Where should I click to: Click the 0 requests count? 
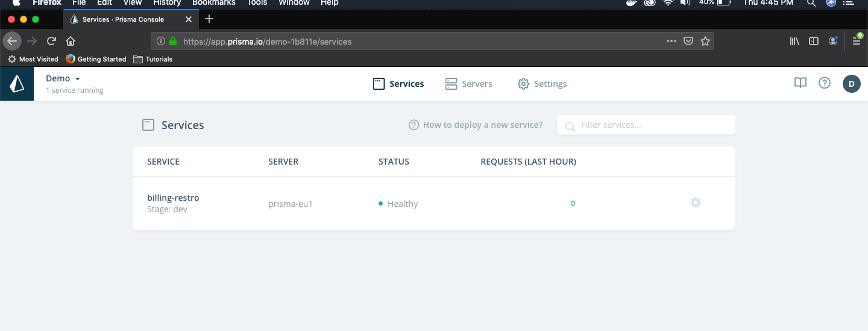pos(573,204)
